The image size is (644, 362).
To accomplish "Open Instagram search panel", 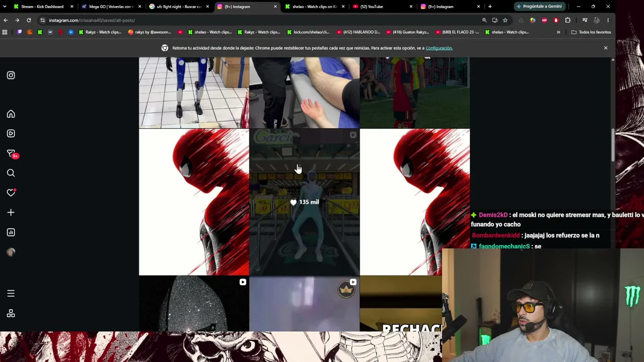I will [x=11, y=173].
